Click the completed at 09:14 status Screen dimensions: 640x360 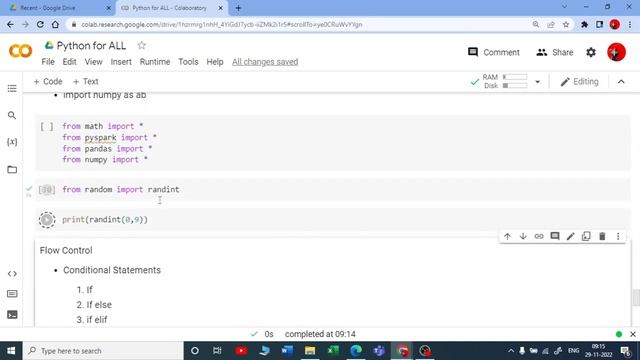(x=320, y=334)
